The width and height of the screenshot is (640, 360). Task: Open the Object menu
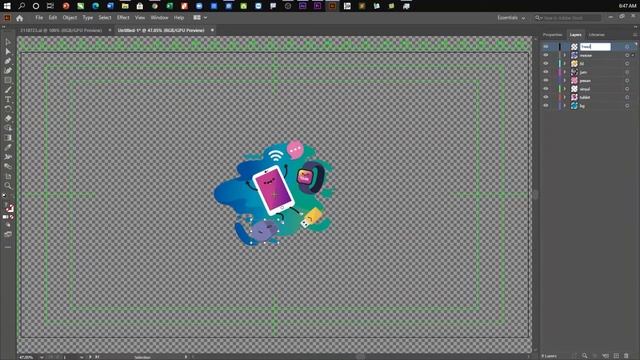point(69,18)
